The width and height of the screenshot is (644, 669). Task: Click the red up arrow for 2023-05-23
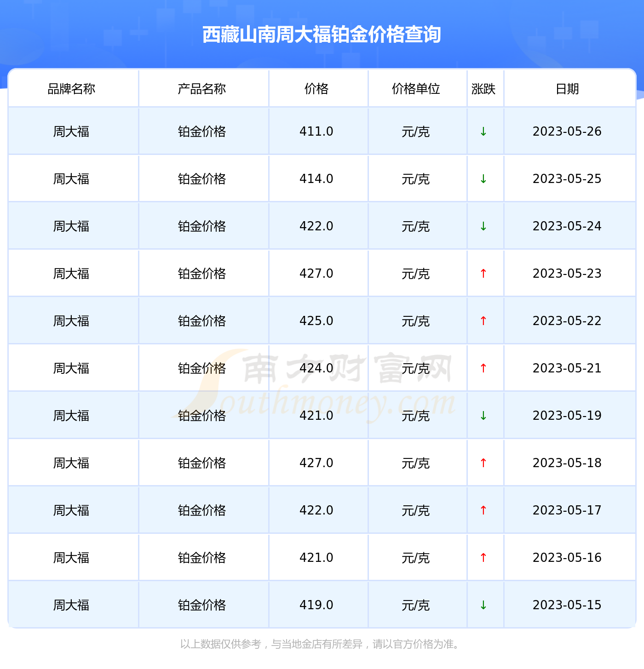tap(483, 274)
